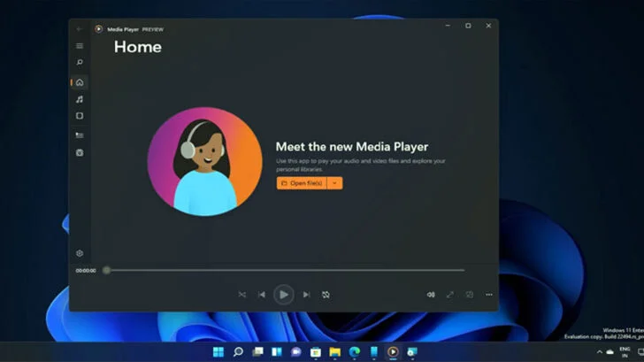Screen dimensions: 644x362
Task: Open the Play queue icon
Action: click(80, 135)
